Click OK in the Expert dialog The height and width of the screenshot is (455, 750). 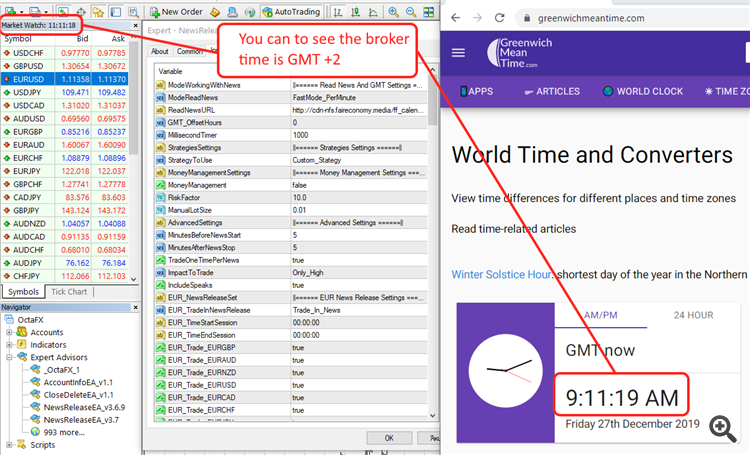[x=389, y=438]
